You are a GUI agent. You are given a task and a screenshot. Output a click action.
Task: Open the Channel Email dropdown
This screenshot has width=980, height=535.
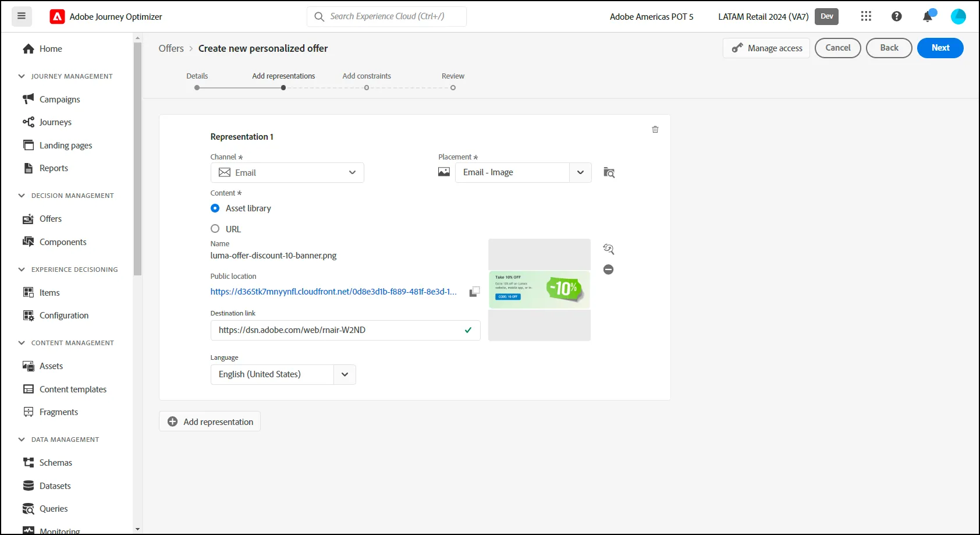[287, 173]
